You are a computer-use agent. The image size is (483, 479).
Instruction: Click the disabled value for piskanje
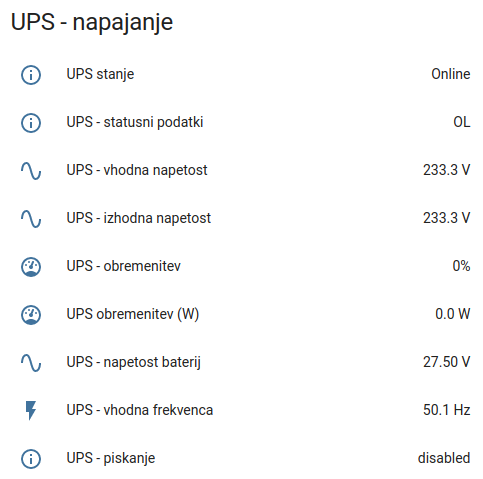click(x=444, y=458)
